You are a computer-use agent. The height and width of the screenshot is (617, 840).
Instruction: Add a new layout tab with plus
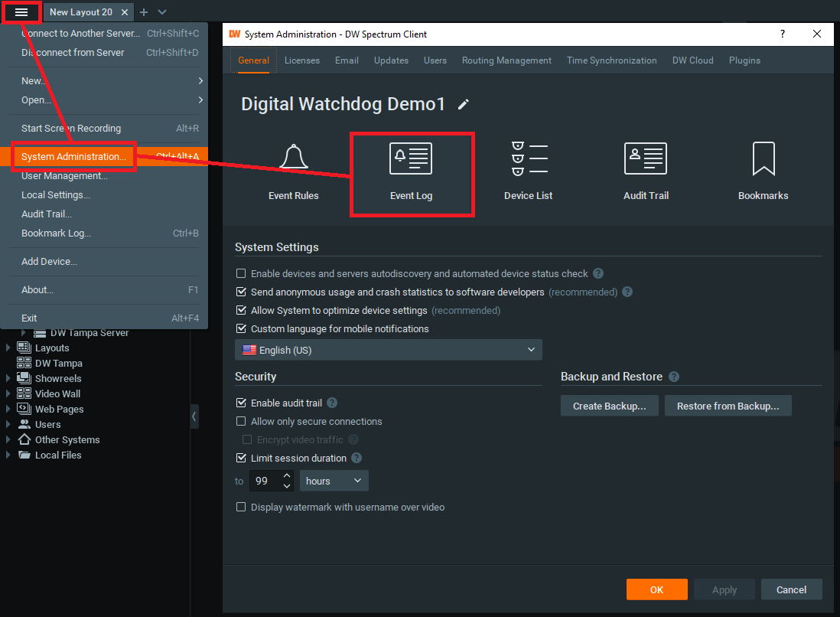tap(144, 11)
